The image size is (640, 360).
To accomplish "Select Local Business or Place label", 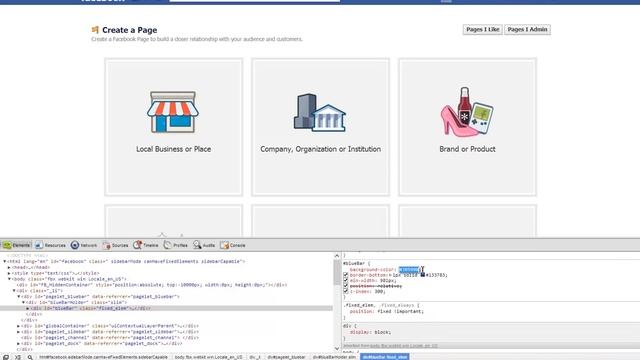I will (x=173, y=149).
